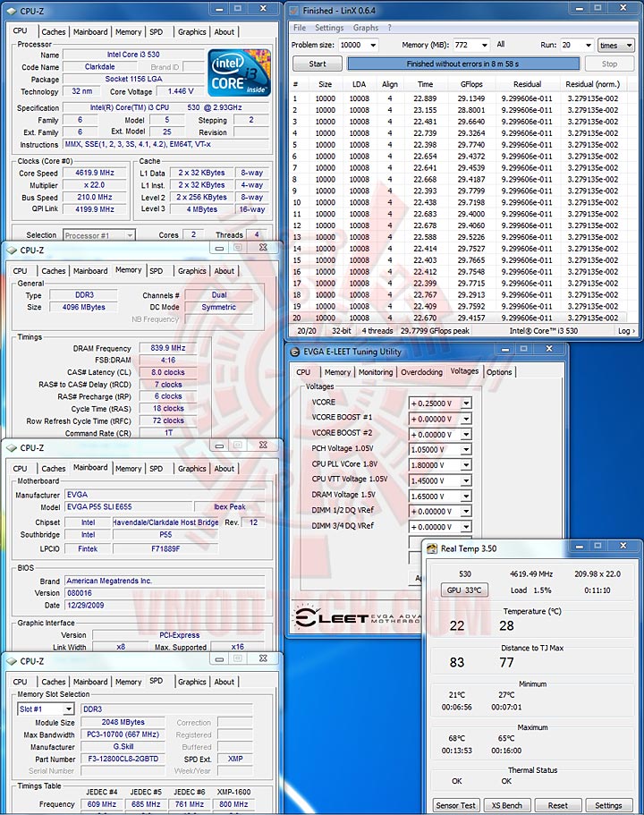Click the Core Voltage value 1.446 V

[x=181, y=91]
